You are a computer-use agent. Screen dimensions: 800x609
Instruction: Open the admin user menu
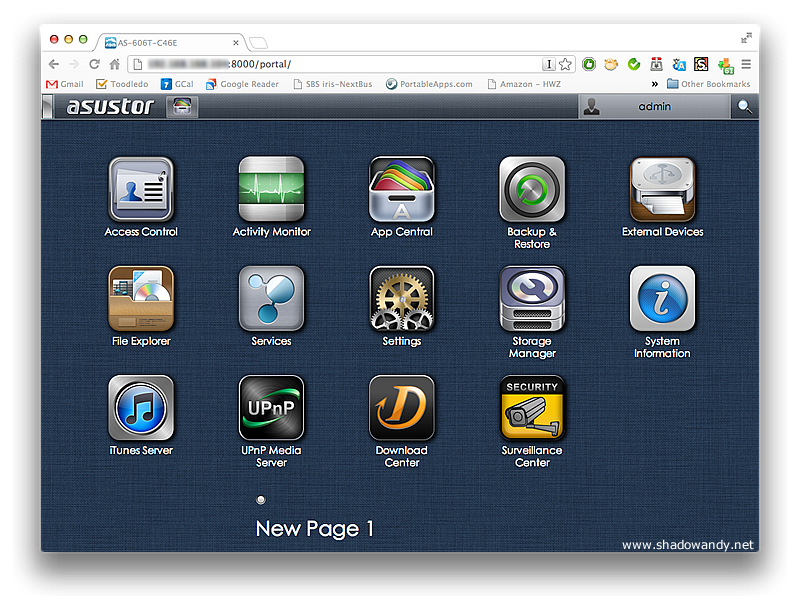(655, 107)
